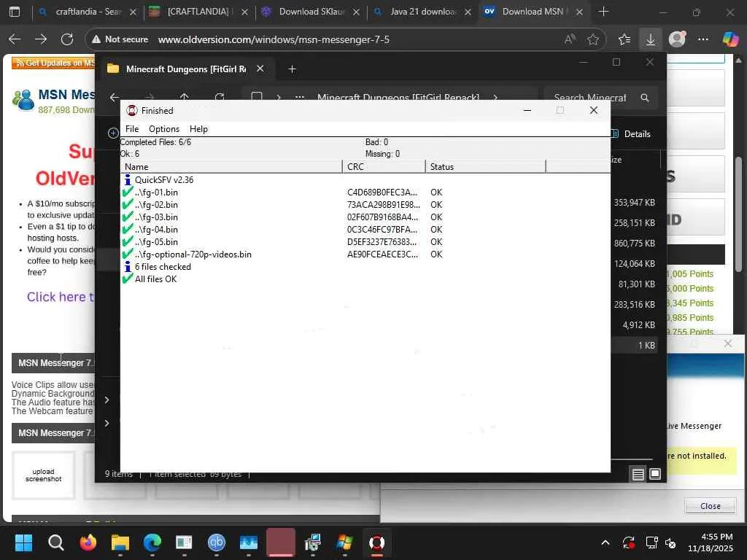Open Windows taskbar search
This screenshot has height=560, width=747.
[x=55, y=542]
